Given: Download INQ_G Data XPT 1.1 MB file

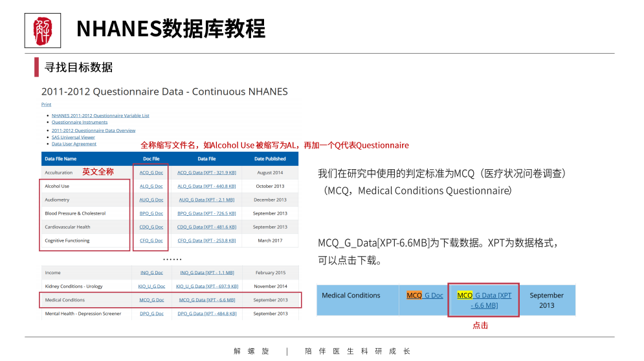Looking at the screenshot, I should (x=207, y=273).
